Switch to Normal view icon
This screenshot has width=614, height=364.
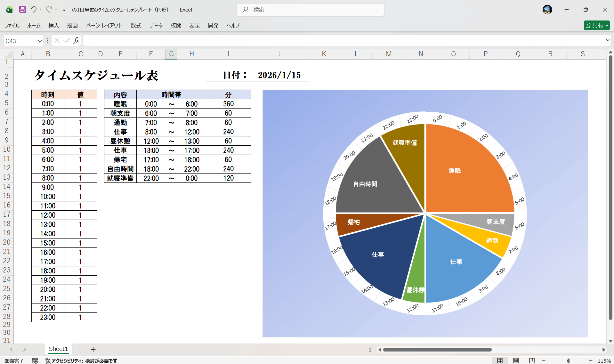click(500, 360)
